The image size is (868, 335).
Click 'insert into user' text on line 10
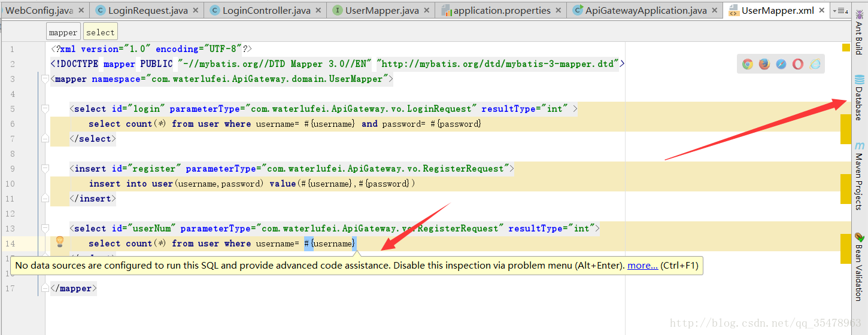pos(131,184)
